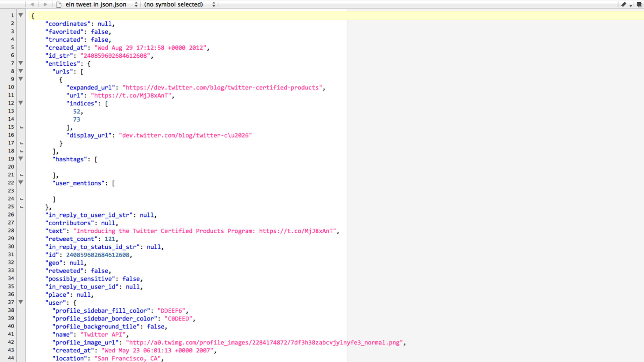Click the fold end marker at line 24
The height and width of the screenshot is (362, 644).
pyautogui.click(x=21, y=199)
